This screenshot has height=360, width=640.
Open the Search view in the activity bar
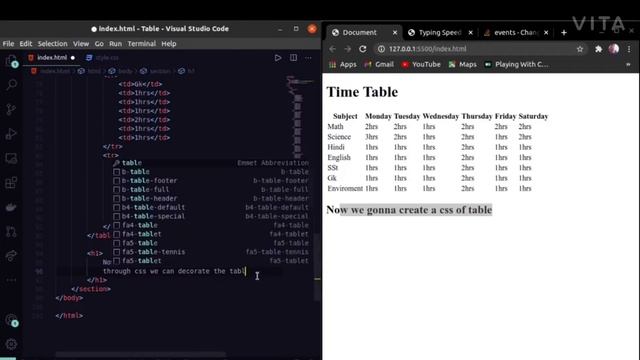click(11, 85)
